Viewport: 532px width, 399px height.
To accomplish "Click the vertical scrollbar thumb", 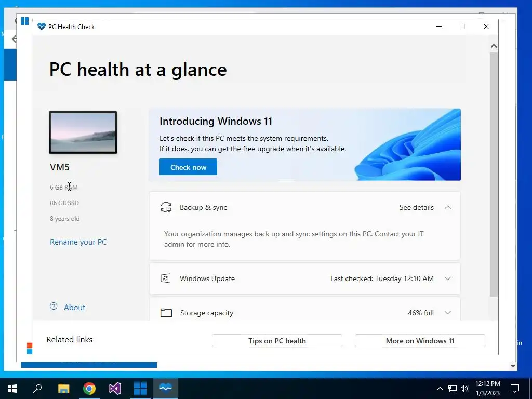I will [494, 175].
